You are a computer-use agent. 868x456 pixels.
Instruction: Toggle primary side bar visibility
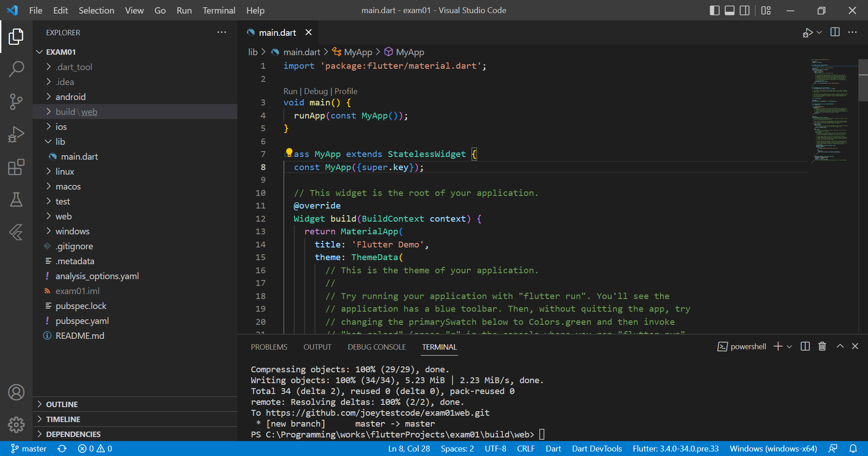click(x=715, y=10)
